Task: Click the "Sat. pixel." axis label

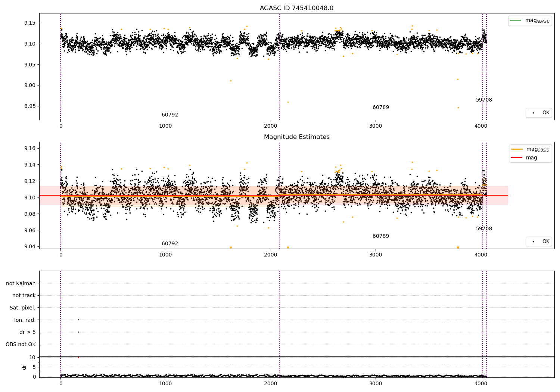Action: click(x=23, y=308)
